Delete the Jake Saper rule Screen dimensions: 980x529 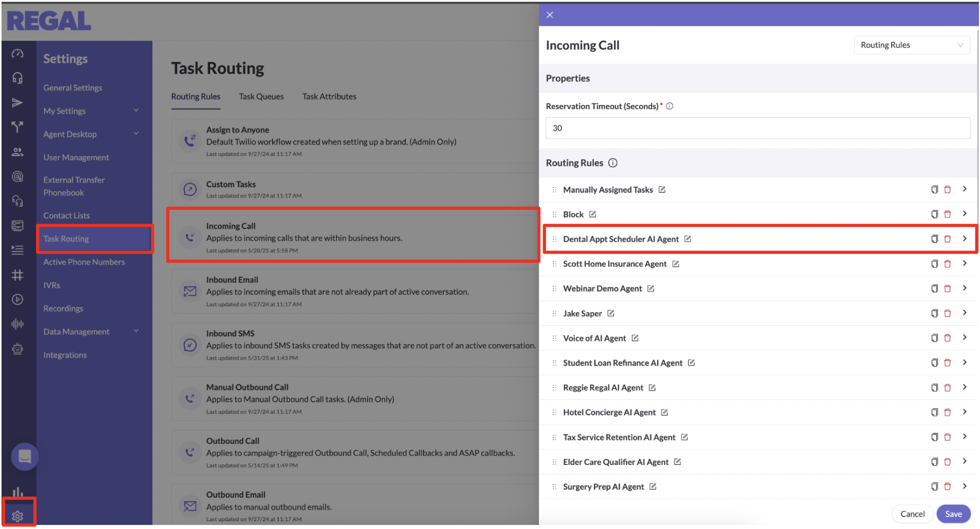[947, 314]
